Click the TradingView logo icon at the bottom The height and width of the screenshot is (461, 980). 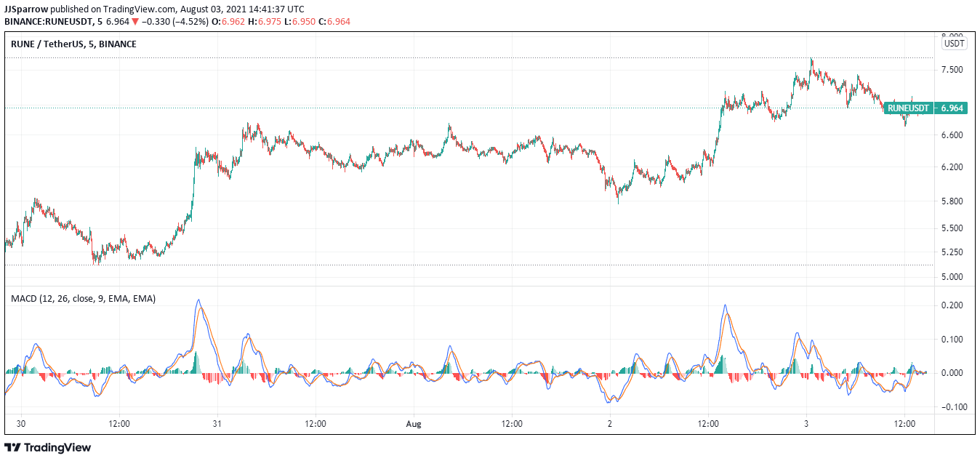[x=12, y=448]
